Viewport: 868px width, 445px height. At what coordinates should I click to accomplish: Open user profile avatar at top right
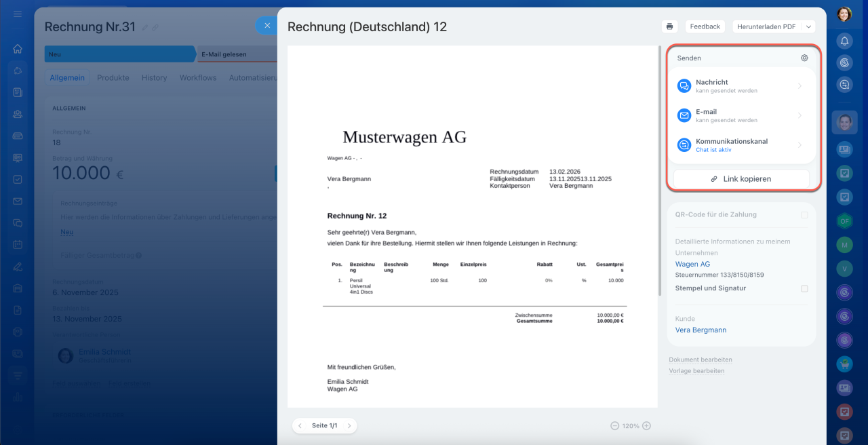tap(844, 14)
